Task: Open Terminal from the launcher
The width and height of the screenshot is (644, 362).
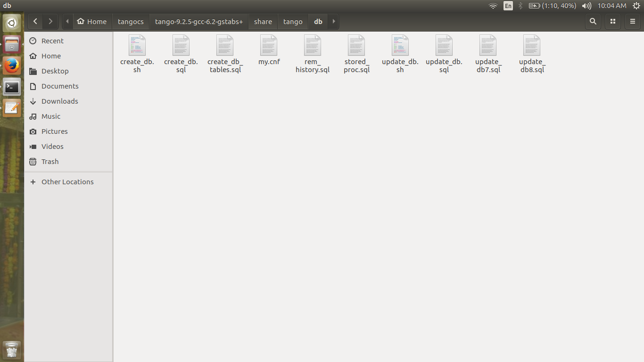Action: pyautogui.click(x=12, y=87)
